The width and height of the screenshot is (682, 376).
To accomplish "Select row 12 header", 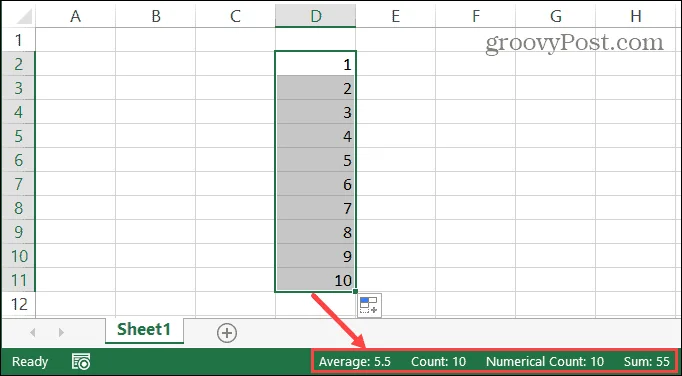I will pos(18,304).
